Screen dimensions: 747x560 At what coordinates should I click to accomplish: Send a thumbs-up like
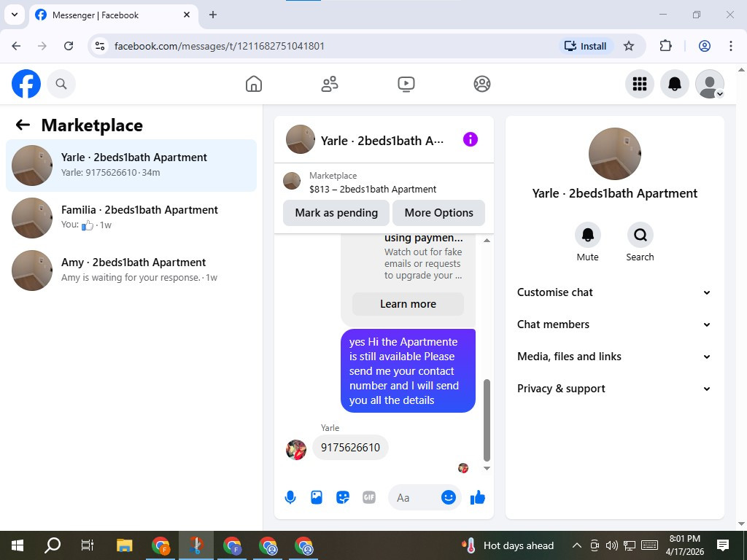tap(477, 497)
